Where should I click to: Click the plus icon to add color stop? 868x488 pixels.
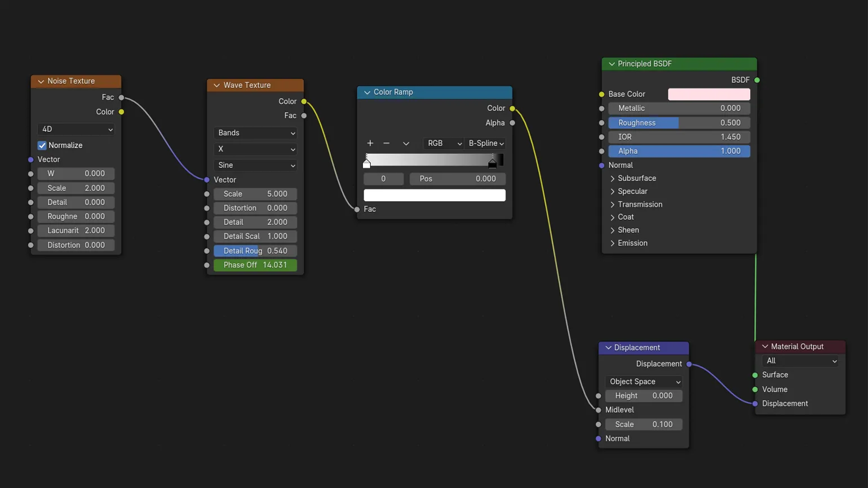click(370, 143)
